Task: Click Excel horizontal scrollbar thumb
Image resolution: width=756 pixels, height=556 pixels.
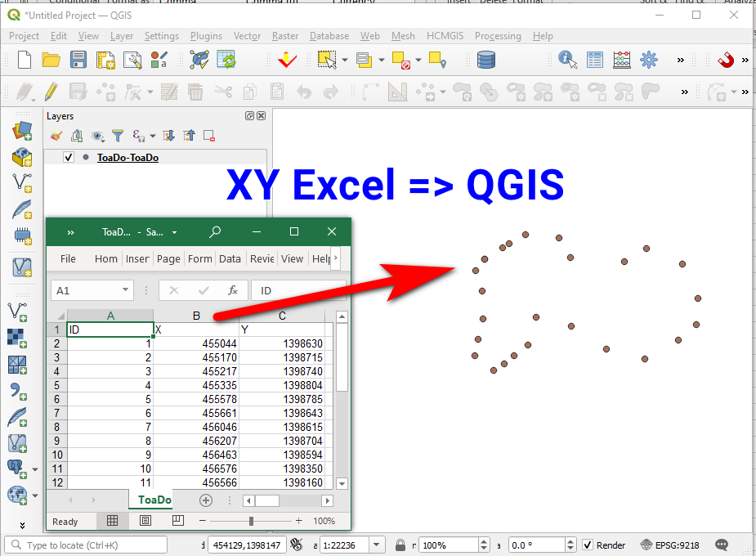Action: (267, 500)
